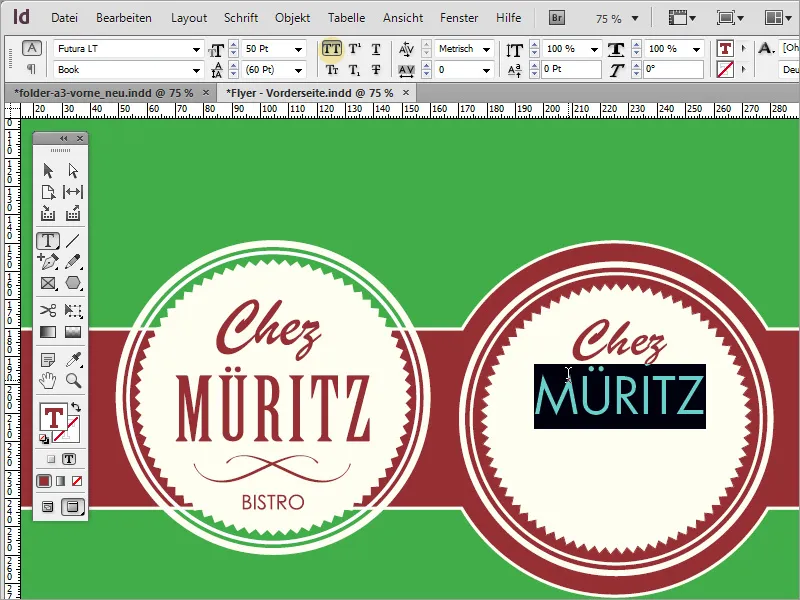Image resolution: width=800 pixels, height=600 pixels.
Task: Open Adobe Bridge via Br icon
Action: pos(557,18)
